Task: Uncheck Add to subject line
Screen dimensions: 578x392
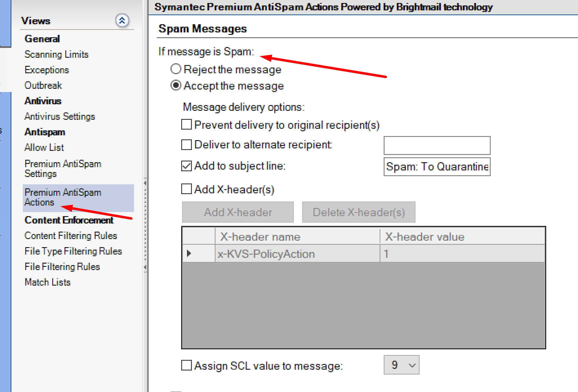Action: click(187, 166)
